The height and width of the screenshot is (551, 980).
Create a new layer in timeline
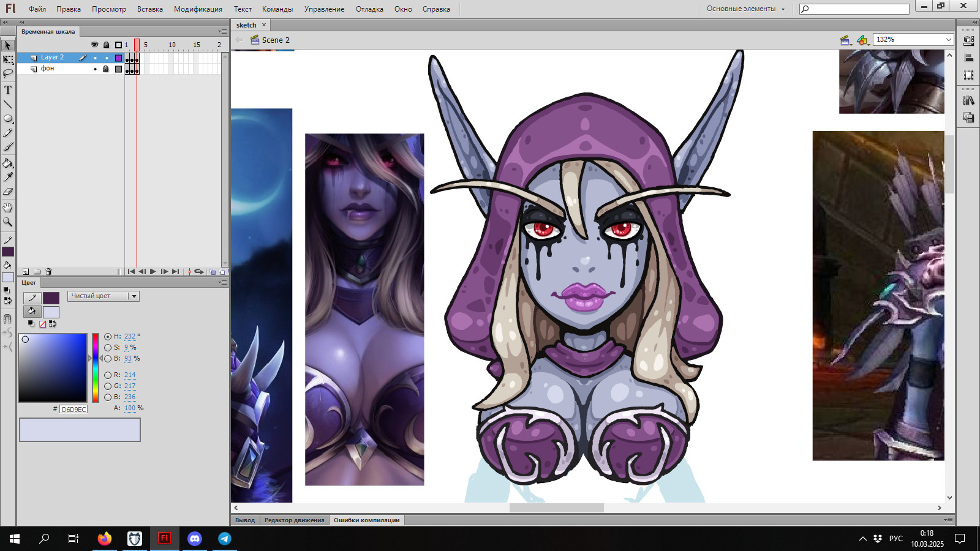[x=26, y=272]
